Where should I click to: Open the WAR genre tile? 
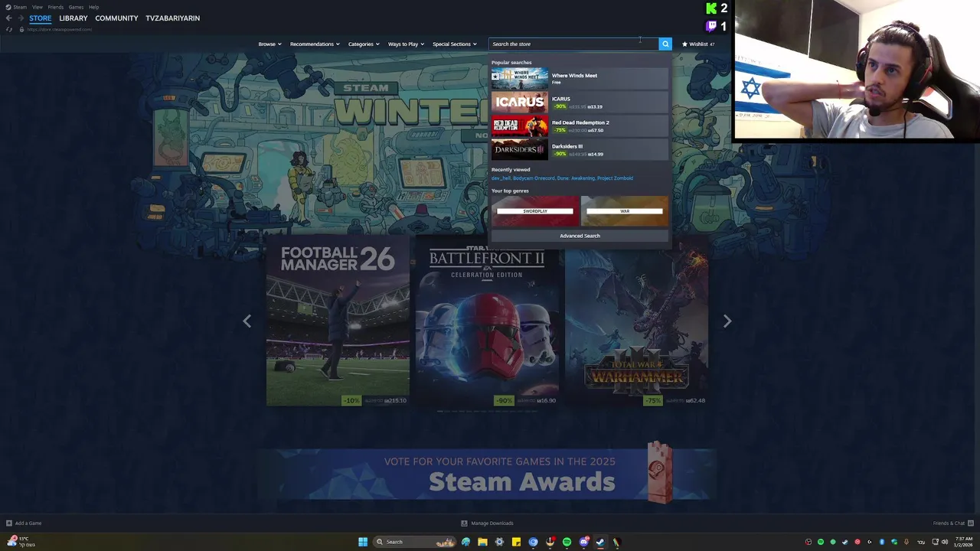click(x=625, y=211)
